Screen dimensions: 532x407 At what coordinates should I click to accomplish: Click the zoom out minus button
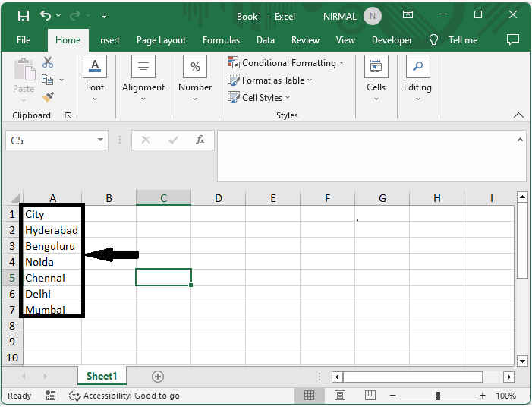[x=393, y=396]
